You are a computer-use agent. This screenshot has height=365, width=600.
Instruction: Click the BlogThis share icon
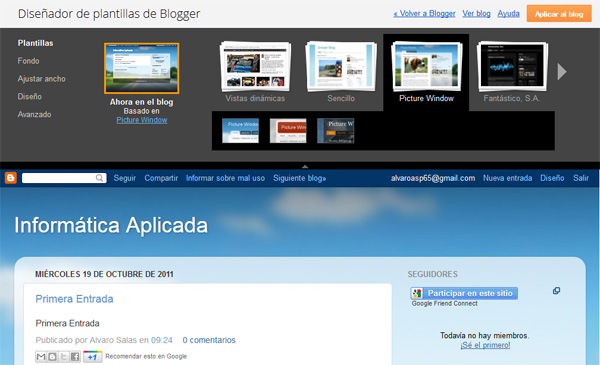click(x=52, y=357)
